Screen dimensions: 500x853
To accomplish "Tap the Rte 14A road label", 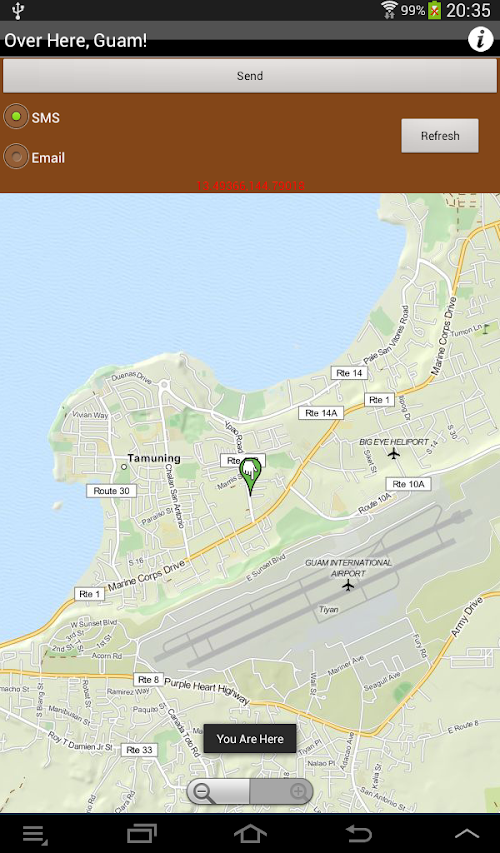I will click(321, 413).
